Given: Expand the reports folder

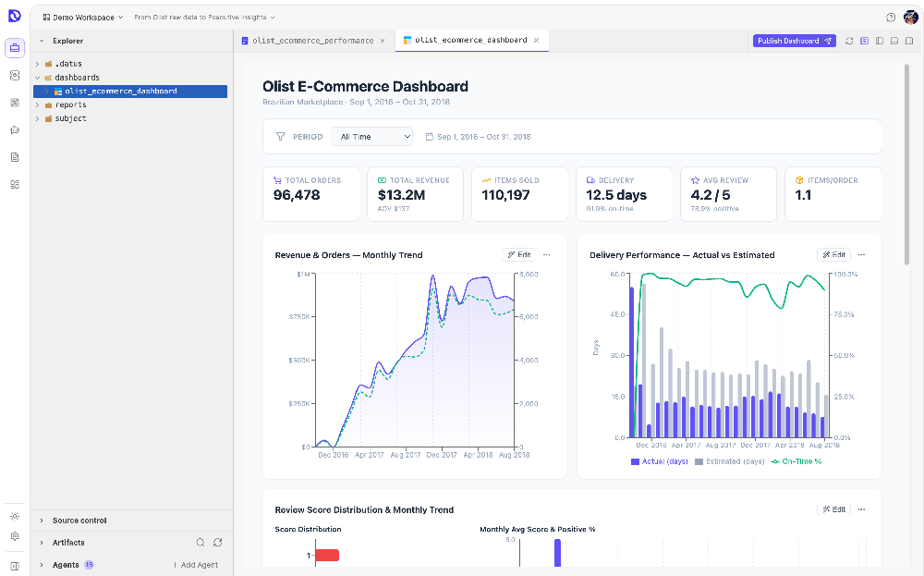Looking at the screenshot, I should coord(37,105).
